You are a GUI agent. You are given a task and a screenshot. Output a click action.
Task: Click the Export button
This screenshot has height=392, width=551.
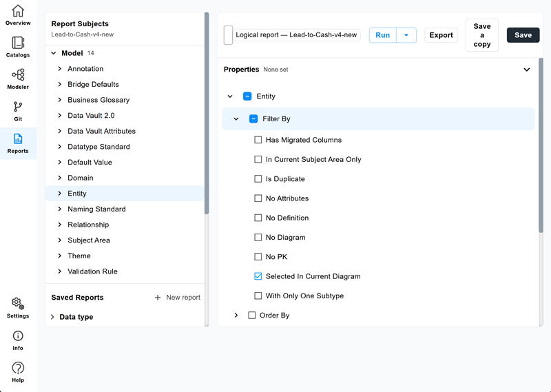pos(441,35)
